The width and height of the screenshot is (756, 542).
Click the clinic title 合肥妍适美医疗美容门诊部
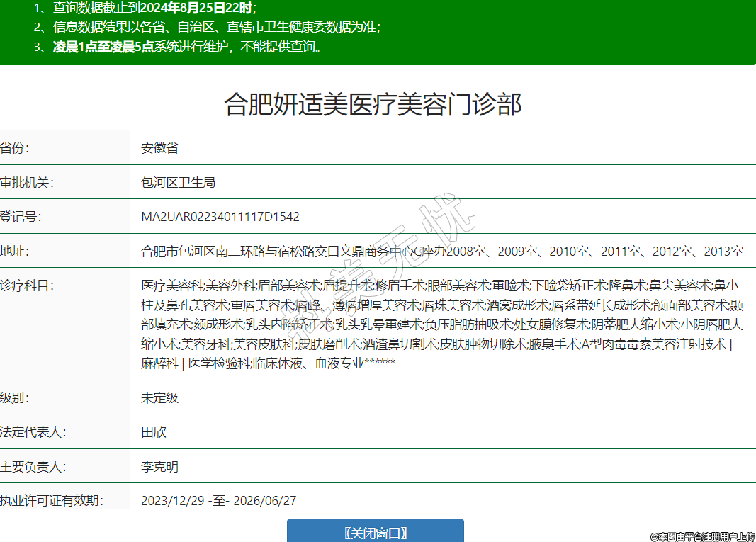pyautogui.click(x=373, y=104)
